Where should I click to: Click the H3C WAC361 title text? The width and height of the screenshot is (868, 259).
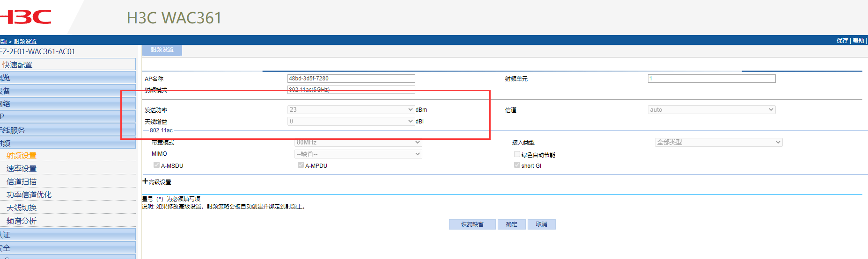coord(174,18)
